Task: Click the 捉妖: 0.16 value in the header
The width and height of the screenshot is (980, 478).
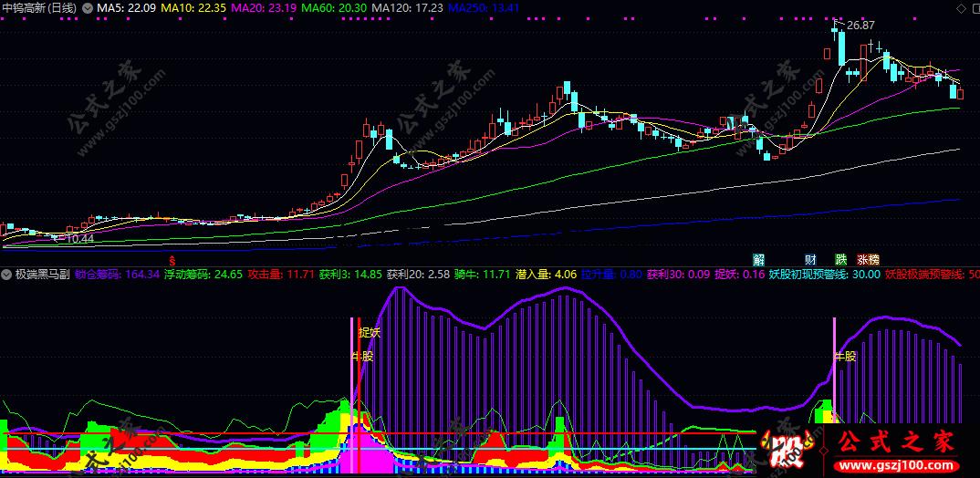Action: point(739,274)
